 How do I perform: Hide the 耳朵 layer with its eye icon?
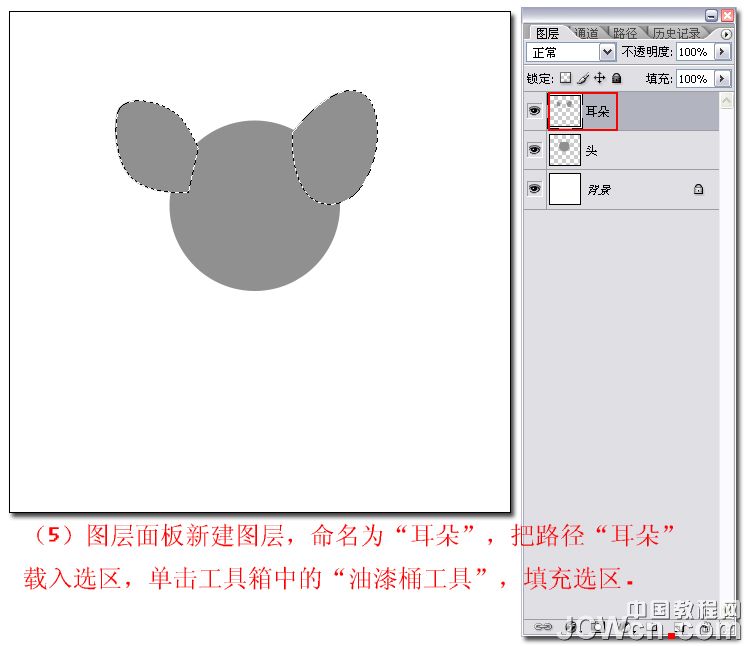coord(534,111)
